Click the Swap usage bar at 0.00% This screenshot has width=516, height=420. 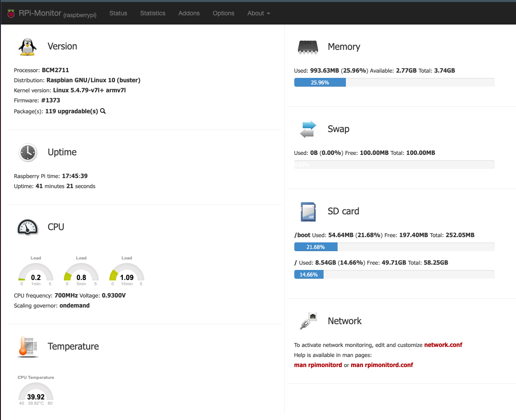394,164
